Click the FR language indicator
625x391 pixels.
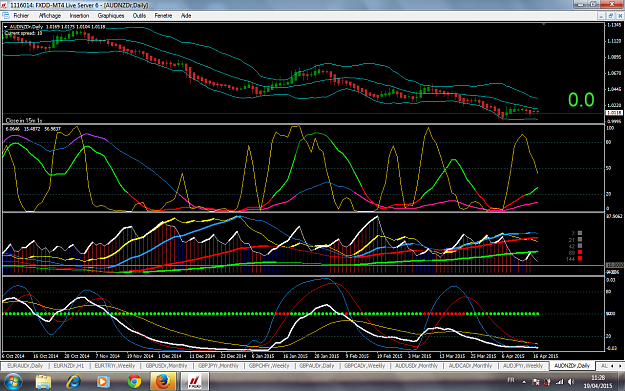tap(511, 380)
